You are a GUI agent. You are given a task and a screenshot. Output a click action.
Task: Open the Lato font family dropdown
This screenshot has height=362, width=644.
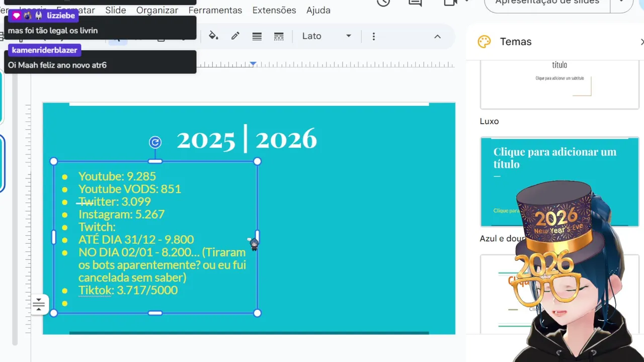click(326, 36)
